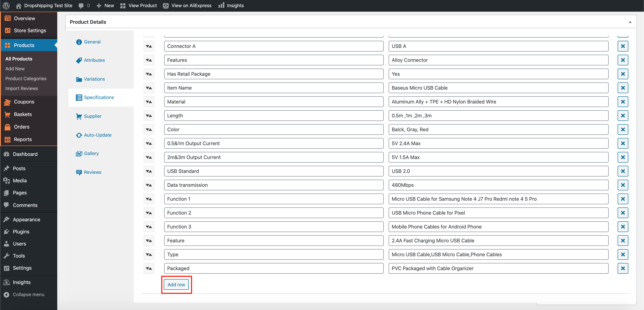This screenshot has width=644, height=310.
Task: Click the reorder handle for the Color row
Action: (x=149, y=129)
